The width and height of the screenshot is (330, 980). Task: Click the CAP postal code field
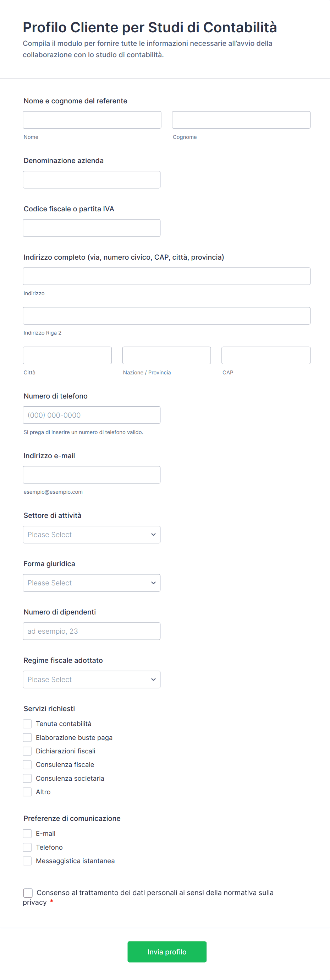pyautogui.click(x=265, y=355)
